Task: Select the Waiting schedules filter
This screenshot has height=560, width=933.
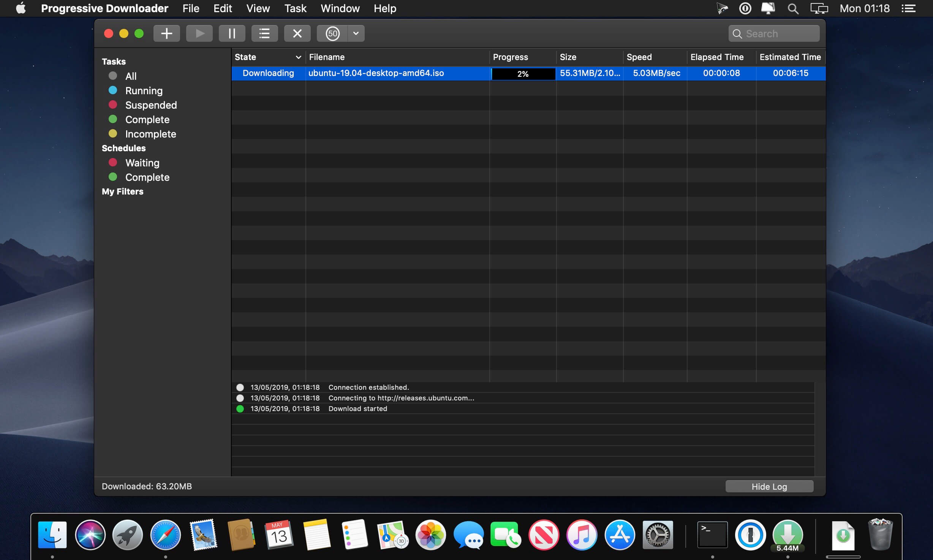Action: tap(142, 163)
